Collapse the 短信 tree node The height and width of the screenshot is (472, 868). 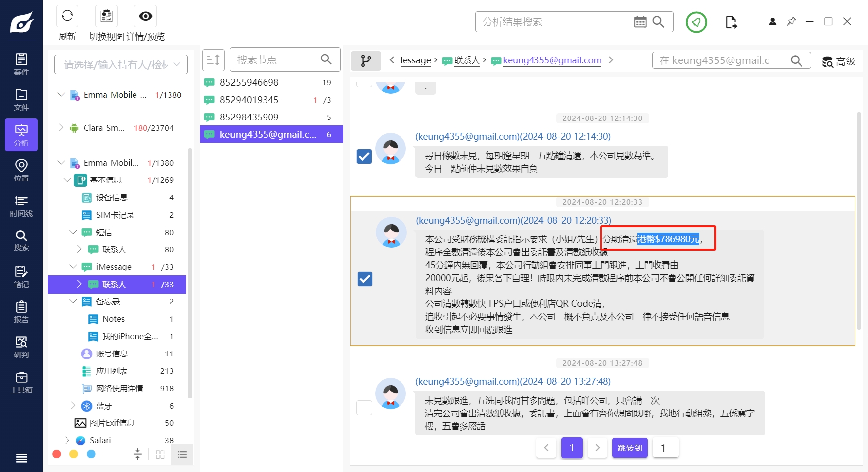[73, 232]
